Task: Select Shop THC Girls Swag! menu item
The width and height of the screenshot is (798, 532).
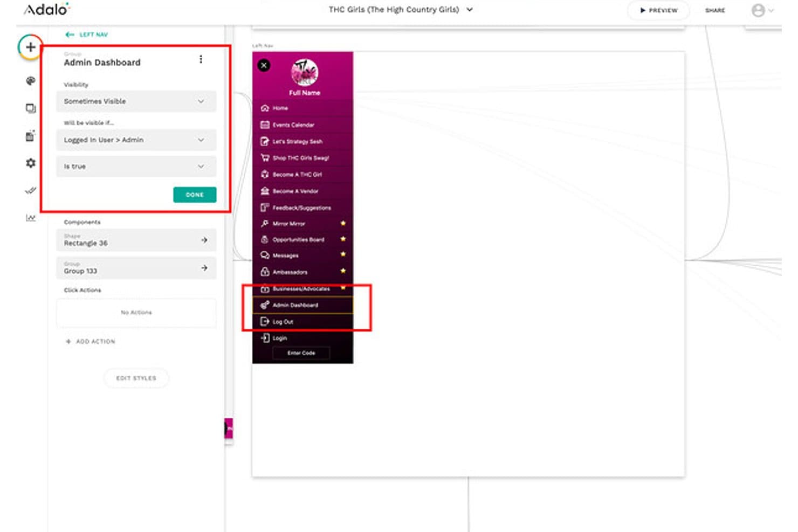Action: (302, 158)
